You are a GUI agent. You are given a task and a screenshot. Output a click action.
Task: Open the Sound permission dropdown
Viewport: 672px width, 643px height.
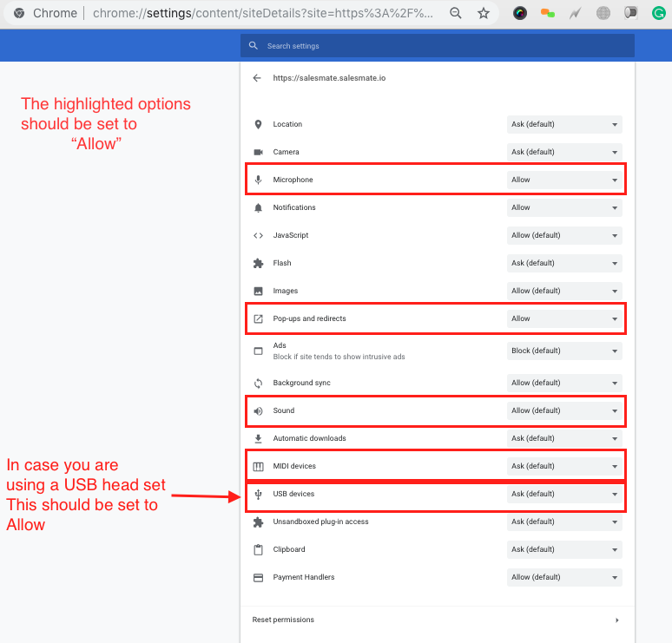[x=564, y=410]
